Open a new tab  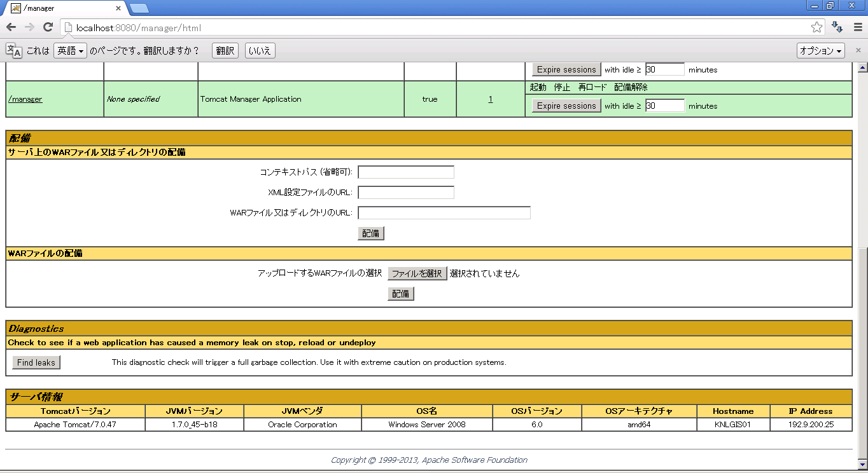[x=139, y=8]
